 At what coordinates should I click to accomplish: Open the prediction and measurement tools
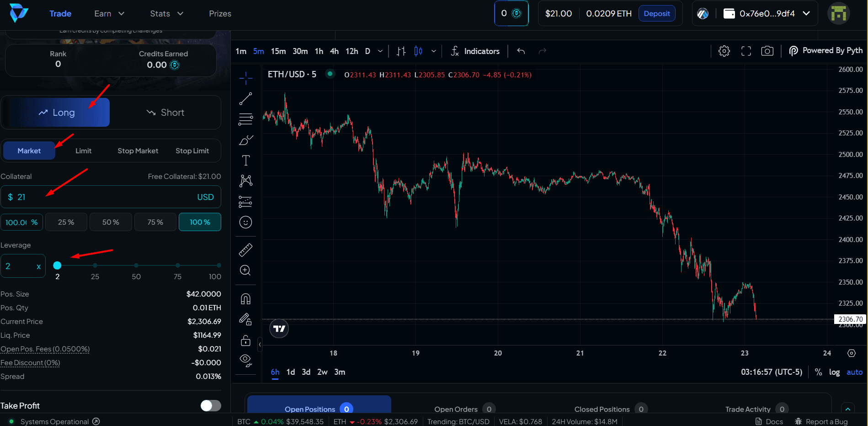pyautogui.click(x=245, y=201)
